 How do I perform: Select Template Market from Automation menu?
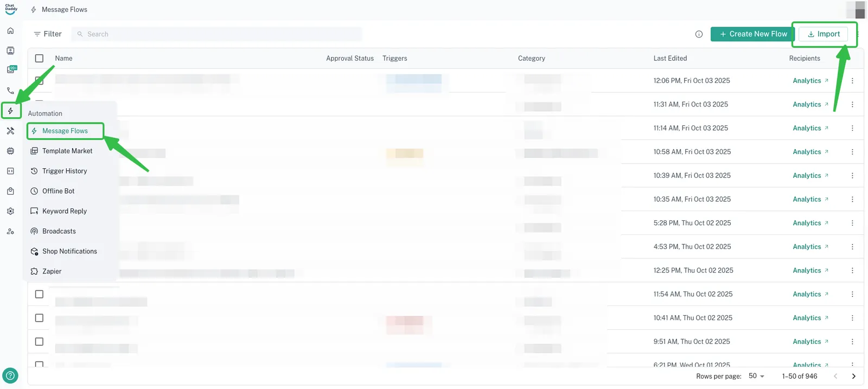point(67,151)
